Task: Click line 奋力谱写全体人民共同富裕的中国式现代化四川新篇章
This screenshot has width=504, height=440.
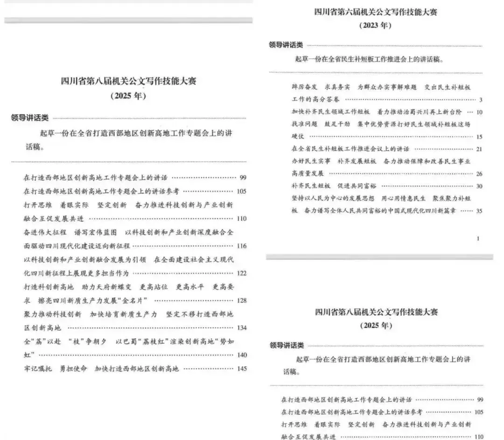Action: 380,211
